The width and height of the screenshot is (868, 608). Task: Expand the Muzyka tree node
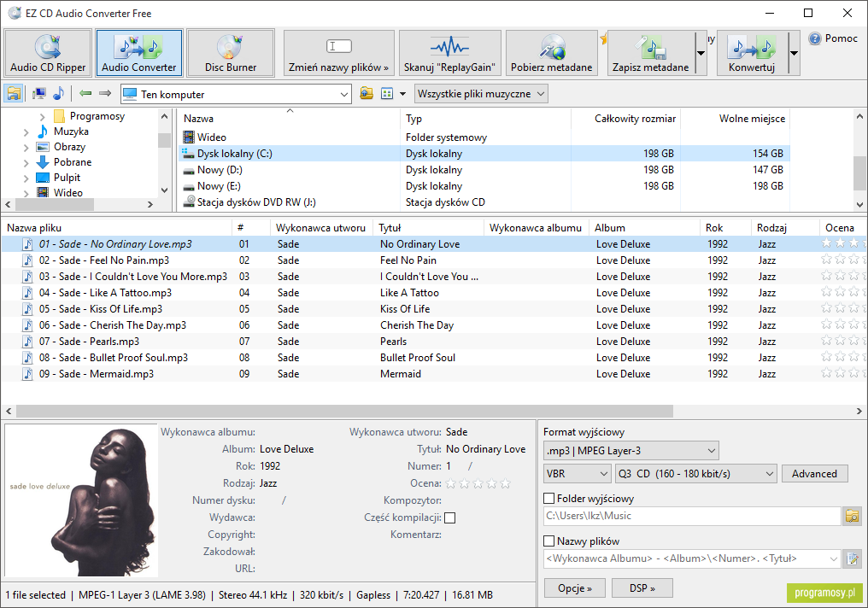[x=26, y=132]
